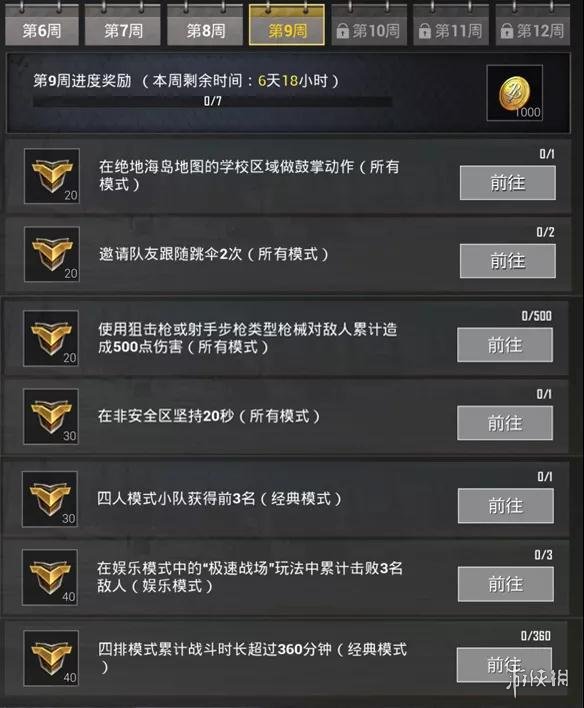Click the 1000 gold coin reward icon
This screenshot has width=584, height=708.
pyautogui.click(x=514, y=93)
